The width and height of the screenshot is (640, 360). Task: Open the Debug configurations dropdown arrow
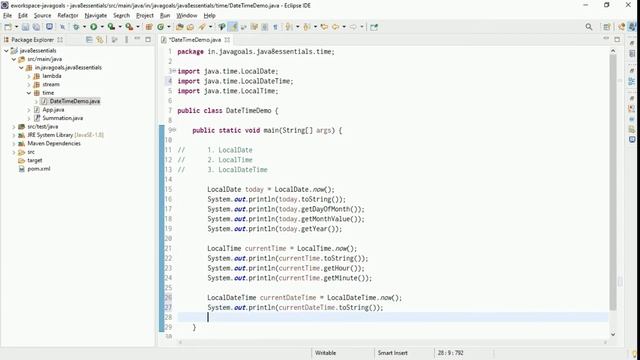84,27
